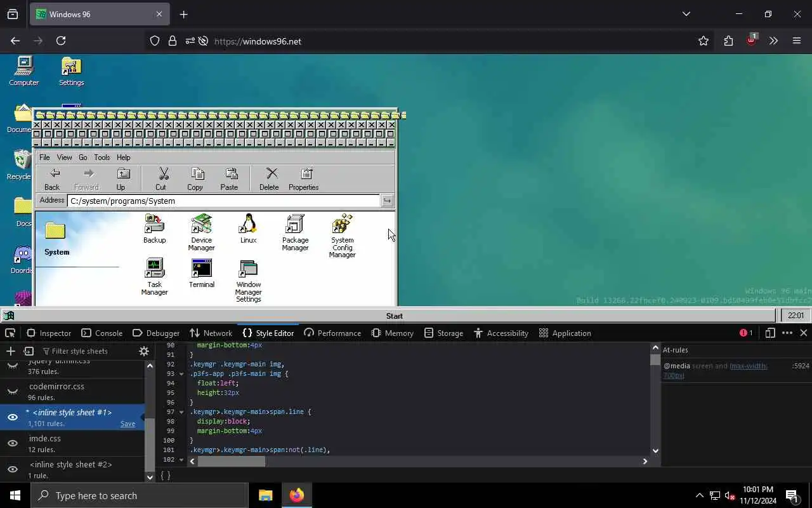Open Properties from explorer toolbar
Image resolution: width=812 pixels, height=508 pixels.
click(x=303, y=179)
